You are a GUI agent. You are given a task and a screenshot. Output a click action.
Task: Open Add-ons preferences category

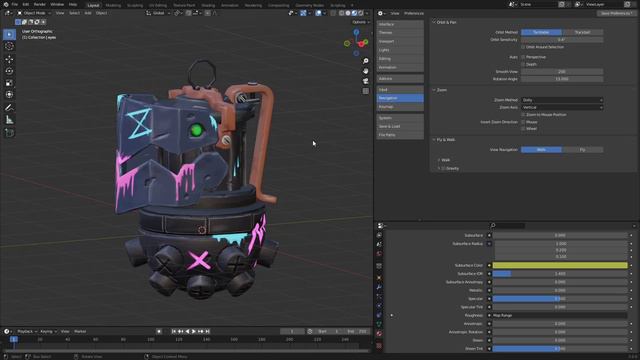click(x=400, y=78)
